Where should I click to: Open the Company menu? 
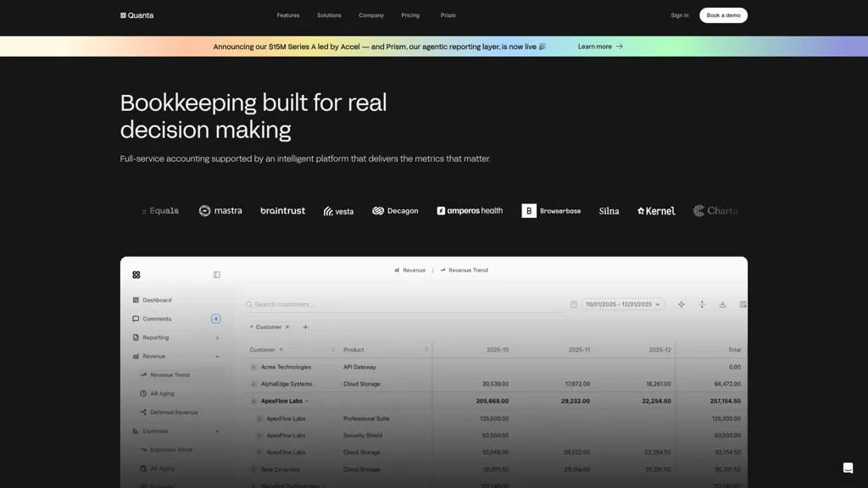coord(371,15)
